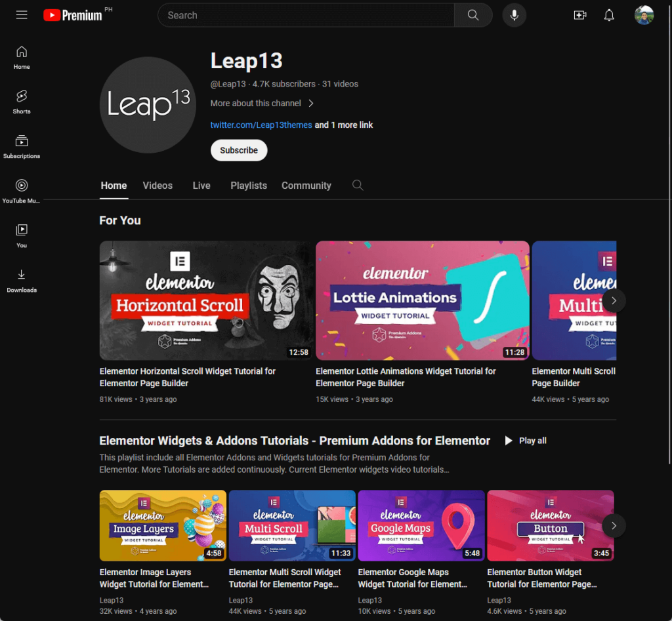The image size is (672, 621).
Task: Switch to the Videos tab
Action: pyautogui.click(x=157, y=186)
